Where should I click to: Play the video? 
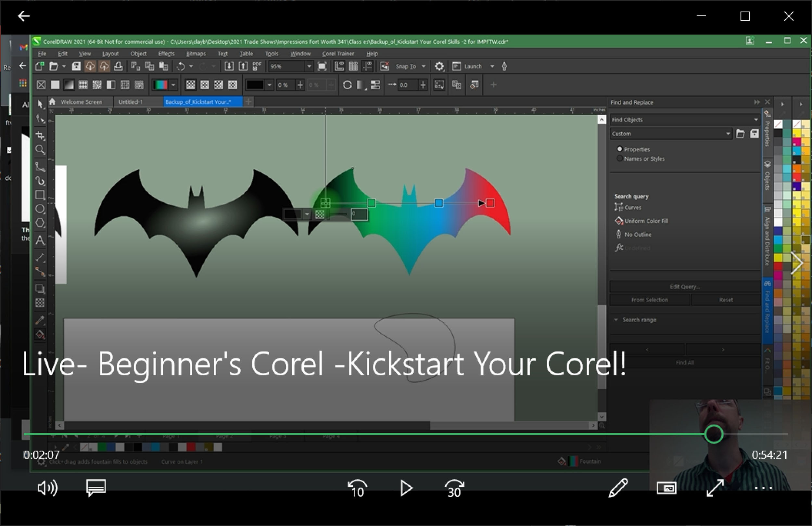[x=406, y=488]
